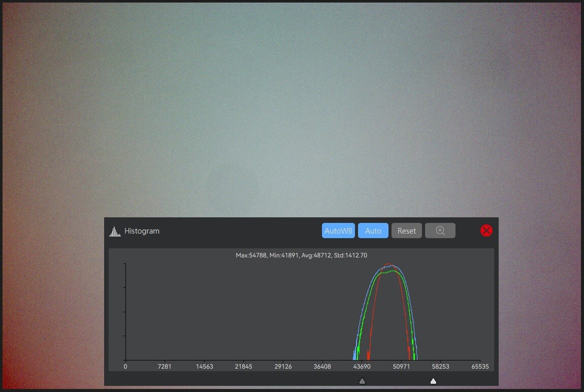Image resolution: width=584 pixels, height=392 pixels.
Task: Click axis label 7281
Action: coord(165,366)
